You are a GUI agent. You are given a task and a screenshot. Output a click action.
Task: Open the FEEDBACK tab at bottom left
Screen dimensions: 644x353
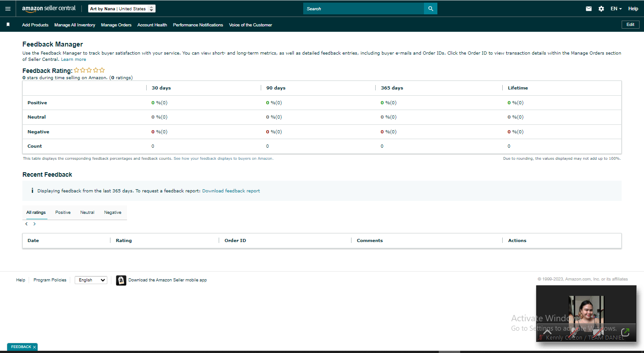click(x=21, y=347)
